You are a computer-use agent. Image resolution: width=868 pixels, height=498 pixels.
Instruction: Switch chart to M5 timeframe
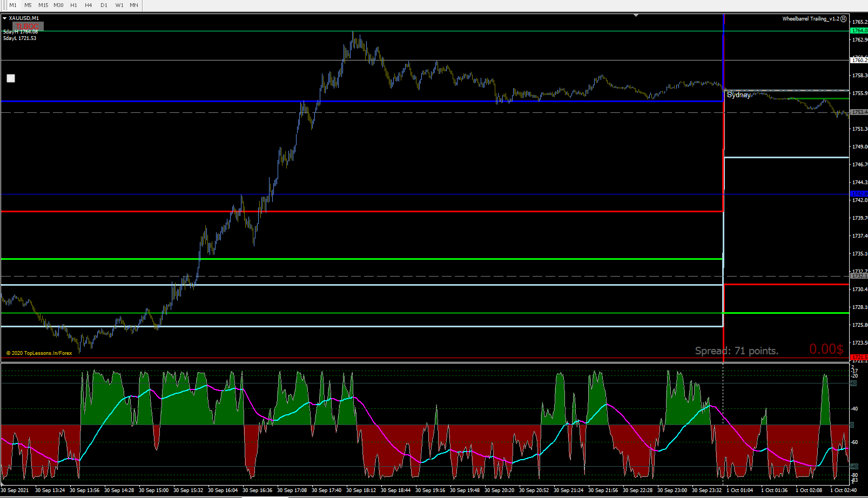[x=28, y=5]
